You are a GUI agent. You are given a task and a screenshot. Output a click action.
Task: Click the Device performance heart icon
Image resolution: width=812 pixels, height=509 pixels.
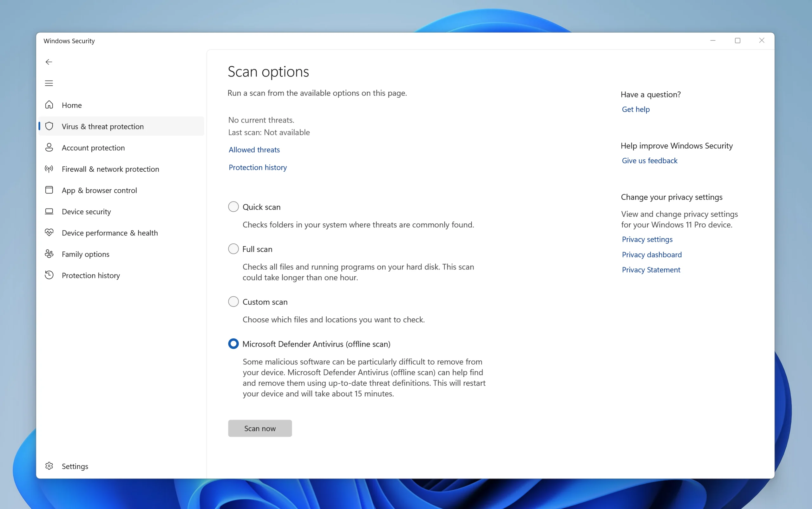49,233
